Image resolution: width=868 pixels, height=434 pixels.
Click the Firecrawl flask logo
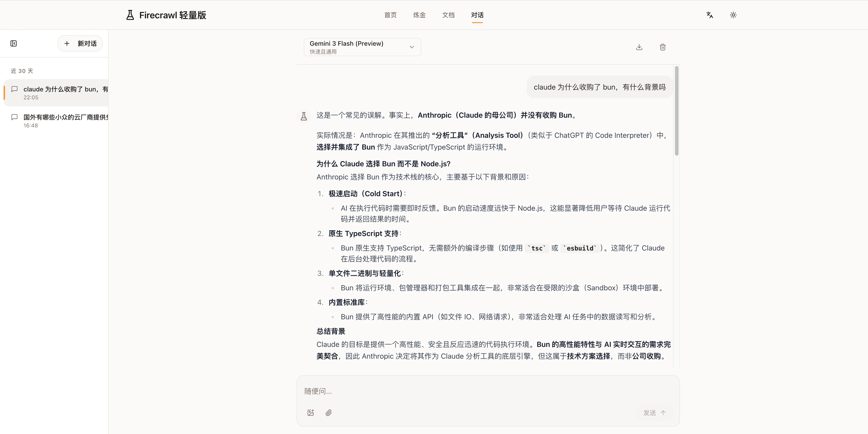pyautogui.click(x=130, y=15)
